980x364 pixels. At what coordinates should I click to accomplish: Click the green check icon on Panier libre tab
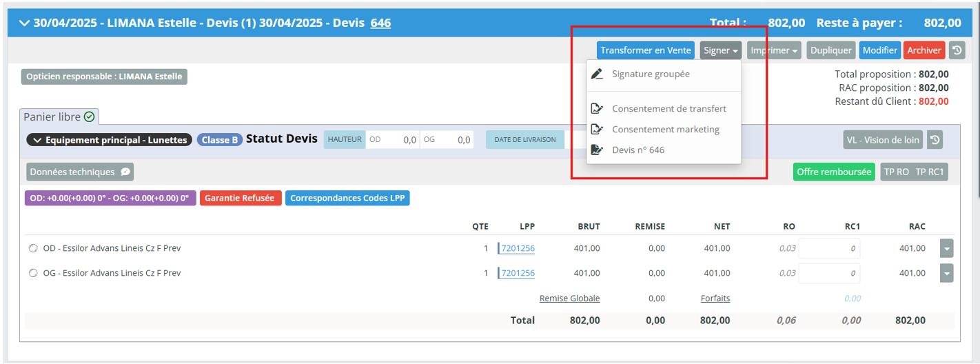tap(89, 117)
